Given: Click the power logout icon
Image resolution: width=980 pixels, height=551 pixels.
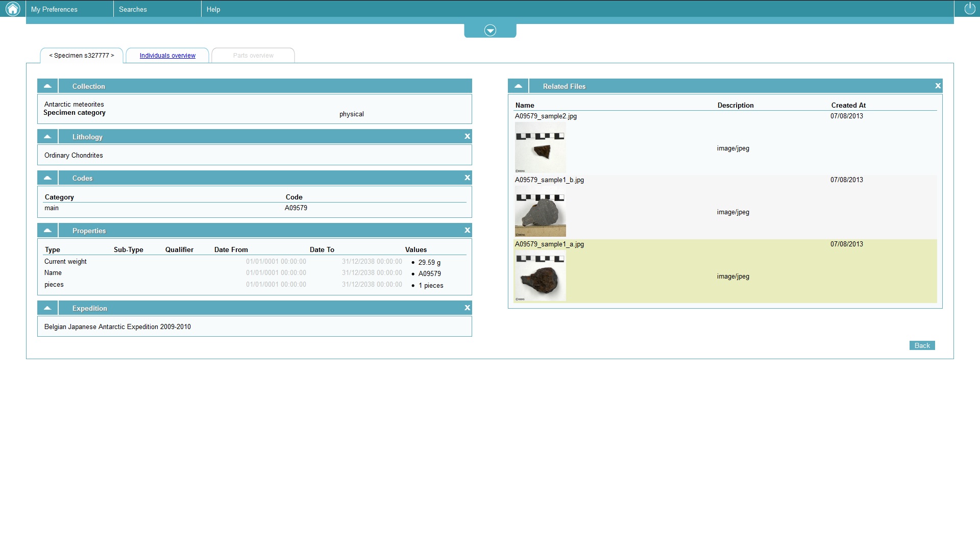Looking at the screenshot, I should pos(969,9).
